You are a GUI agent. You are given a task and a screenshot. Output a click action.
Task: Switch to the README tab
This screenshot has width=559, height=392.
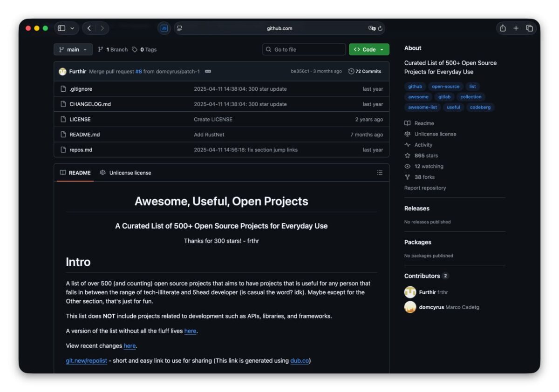[75, 172]
